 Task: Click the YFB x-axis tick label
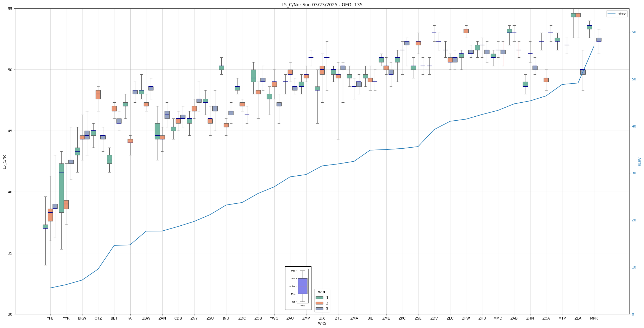pyautogui.click(x=50, y=318)
